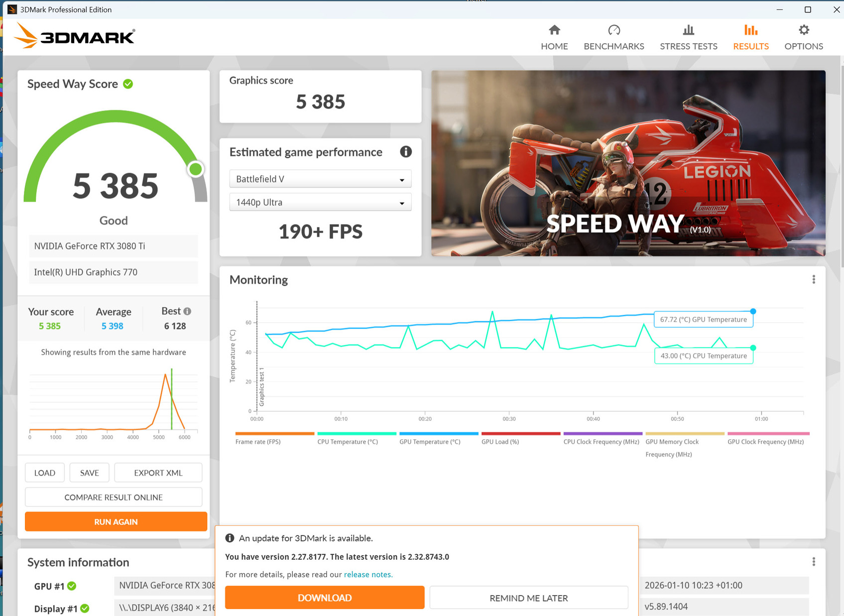Viewport: 844px width, 616px height.
Task: Open the Stress Tests chart icon
Action: tap(689, 30)
